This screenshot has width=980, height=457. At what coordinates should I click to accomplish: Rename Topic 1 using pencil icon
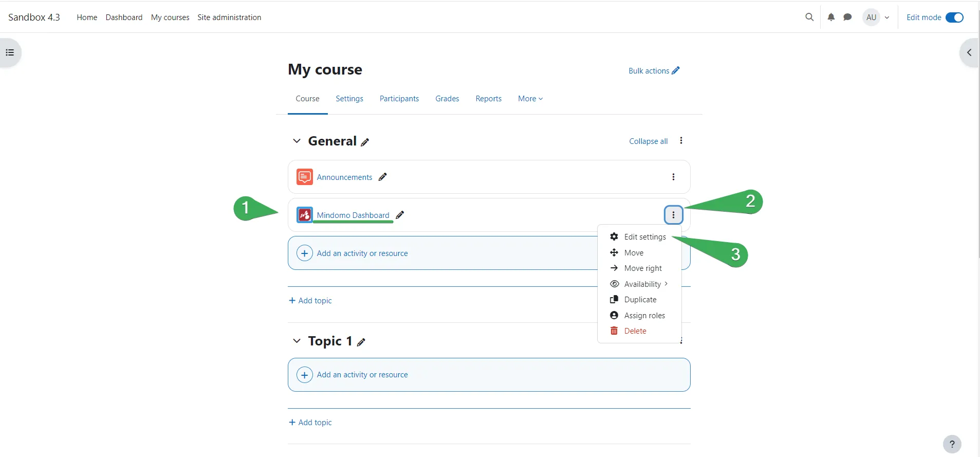361,342
